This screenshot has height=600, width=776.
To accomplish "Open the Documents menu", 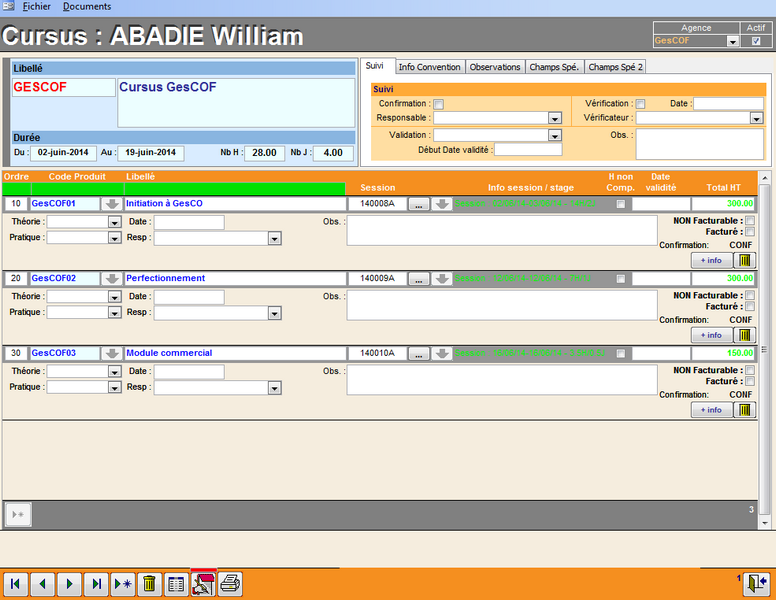I will pyautogui.click(x=87, y=6).
